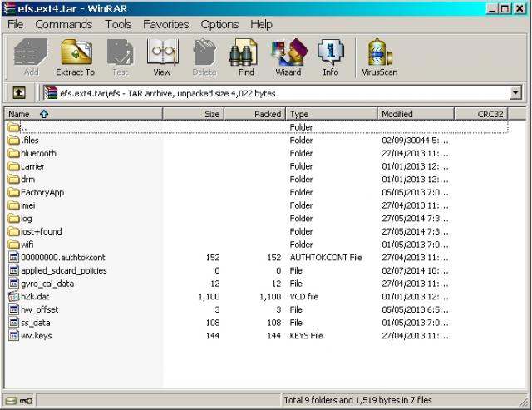Image resolution: width=532 pixels, height=410 pixels.
Task: Click the parent folder ".." entry
Action: (23, 127)
